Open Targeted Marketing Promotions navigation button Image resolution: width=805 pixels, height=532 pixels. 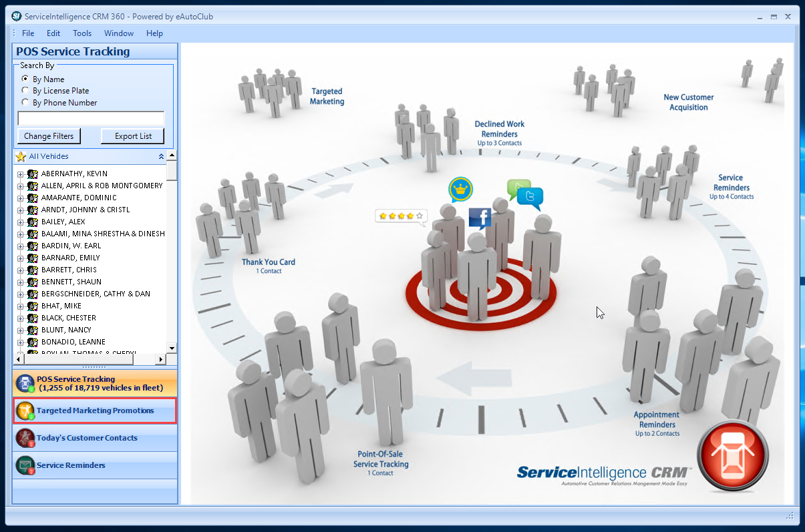click(95, 411)
